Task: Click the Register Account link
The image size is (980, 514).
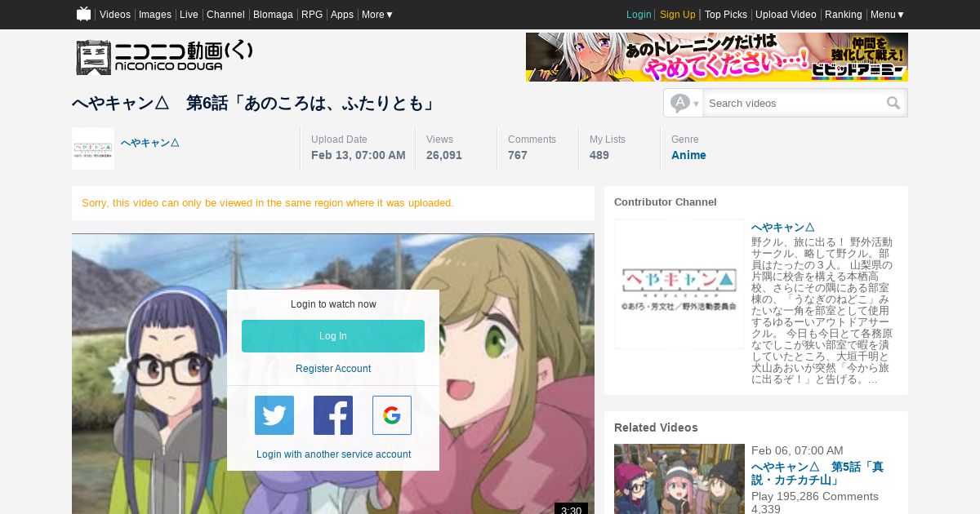Action: (x=333, y=369)
